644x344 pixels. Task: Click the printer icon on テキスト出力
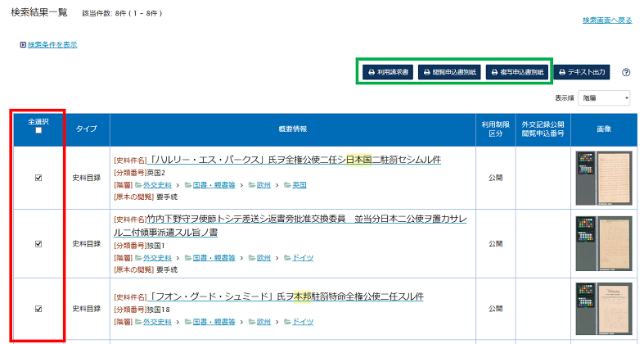pyautogui.click(x=562, y=72)
